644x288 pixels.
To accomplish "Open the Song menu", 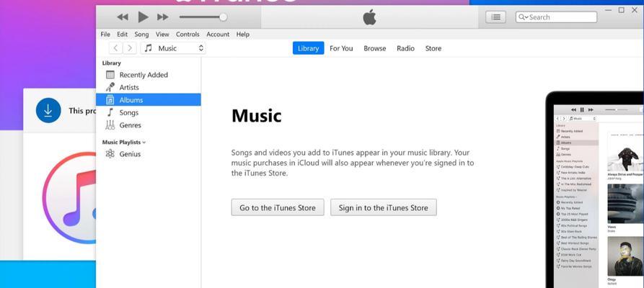I will [141, 35].
